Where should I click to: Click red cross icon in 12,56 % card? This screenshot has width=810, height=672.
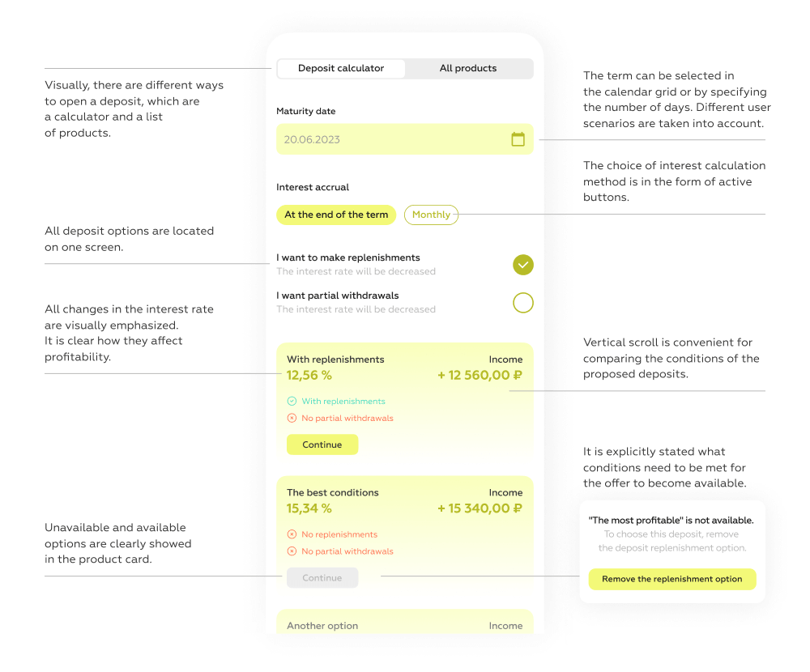point(292,419)
